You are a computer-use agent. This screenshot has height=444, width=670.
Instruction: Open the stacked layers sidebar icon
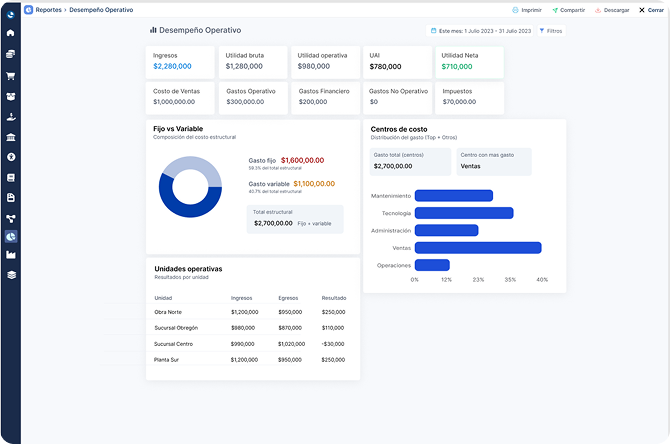(10, 275)
